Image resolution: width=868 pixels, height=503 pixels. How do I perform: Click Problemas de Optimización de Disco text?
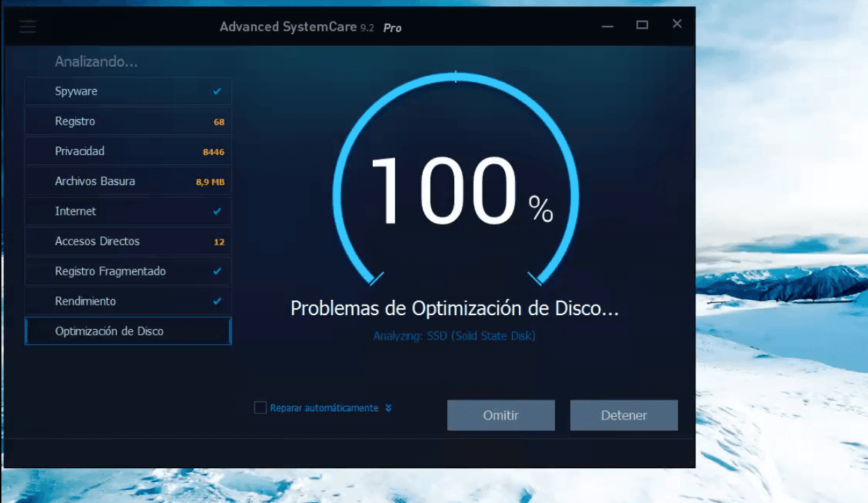tap(454, 308)
